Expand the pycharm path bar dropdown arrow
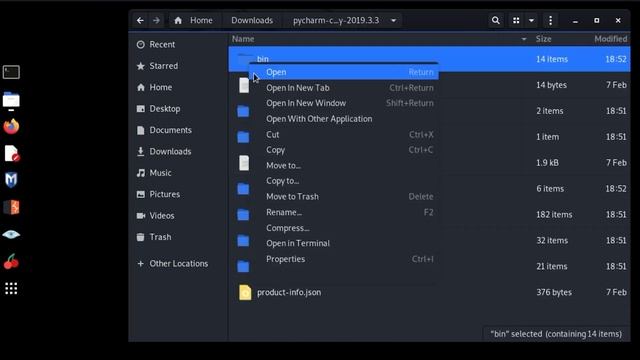 (x=393, y=20)
